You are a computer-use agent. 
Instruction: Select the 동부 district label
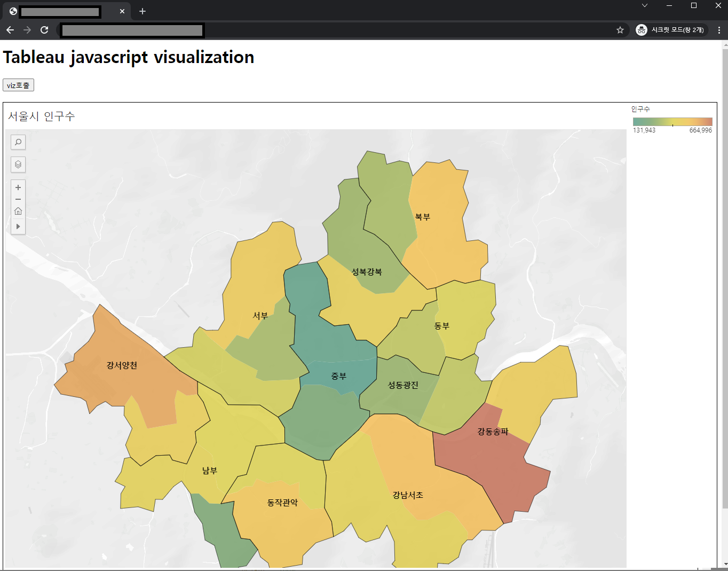click(x=442, y=326)
